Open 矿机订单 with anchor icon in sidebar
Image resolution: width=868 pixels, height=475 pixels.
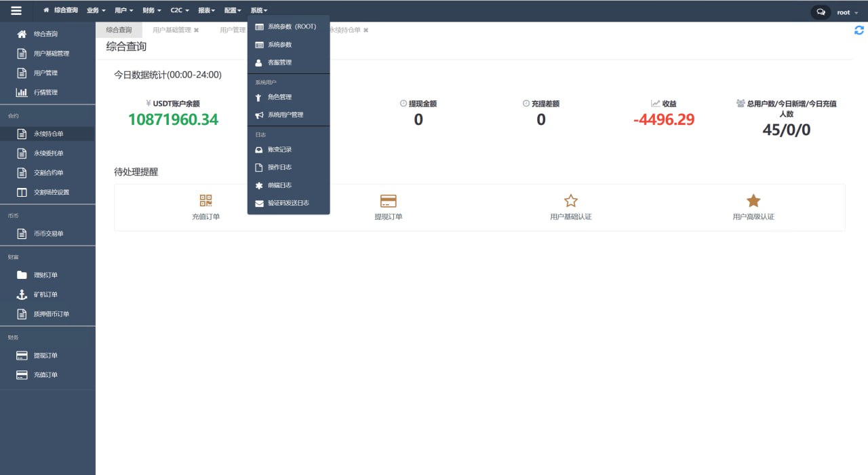45,294
